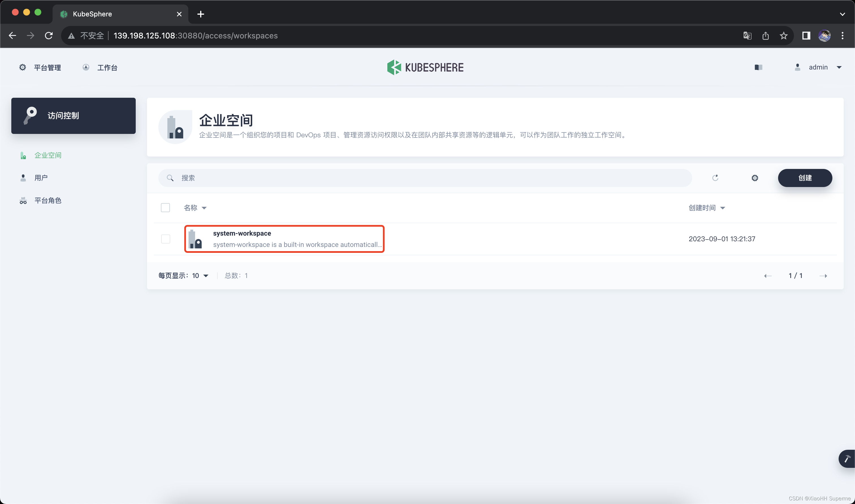The height and width of the screenshot is (504, 855).
Task: Open table settings gear icon
Action: pos(754,178)
